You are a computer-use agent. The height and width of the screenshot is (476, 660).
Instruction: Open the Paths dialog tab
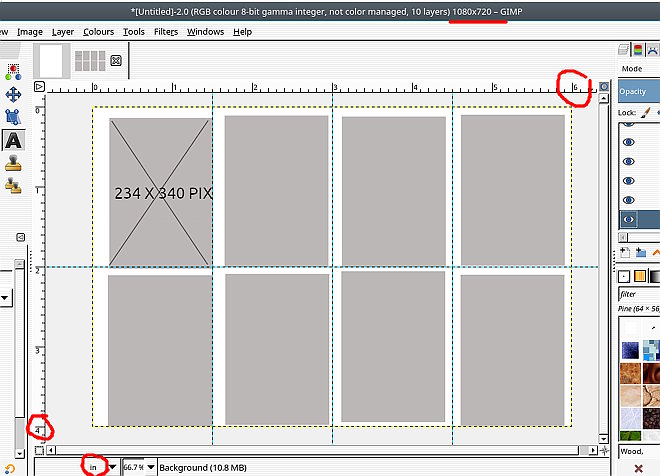point(652,50)
